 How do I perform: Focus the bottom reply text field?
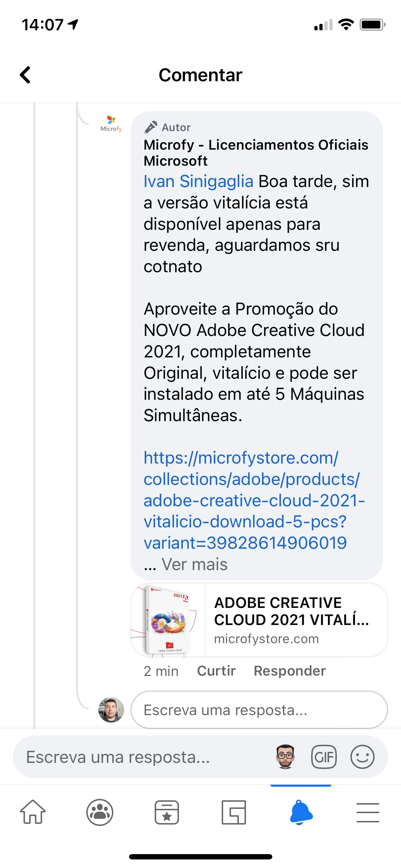click(x=143, y=757)
